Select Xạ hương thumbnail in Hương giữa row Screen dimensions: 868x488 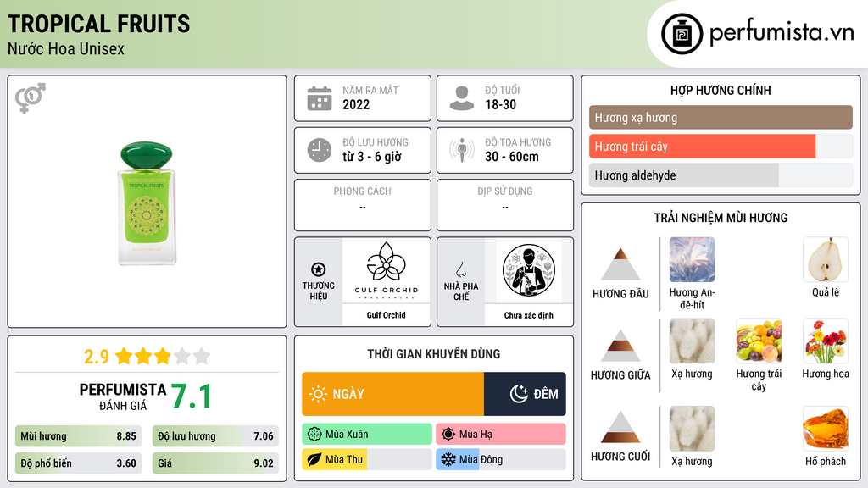pos(692,341)
